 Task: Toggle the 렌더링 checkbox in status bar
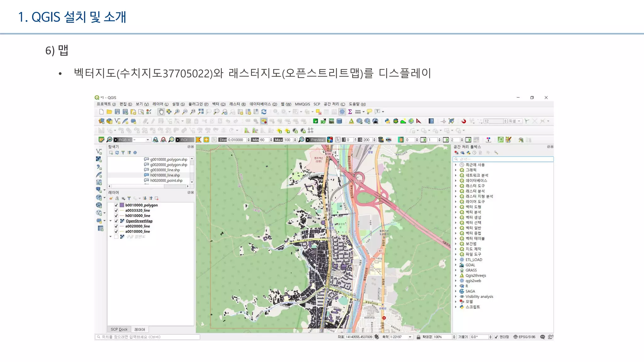[x=496, y=337]
